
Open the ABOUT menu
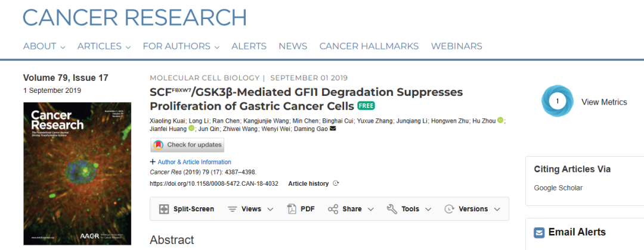[44, 46]
